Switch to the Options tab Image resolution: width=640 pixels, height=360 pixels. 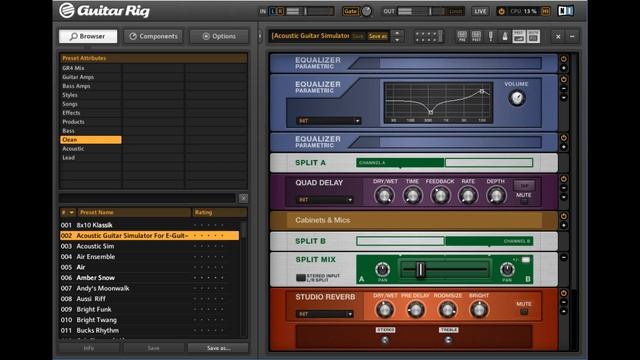219,36
